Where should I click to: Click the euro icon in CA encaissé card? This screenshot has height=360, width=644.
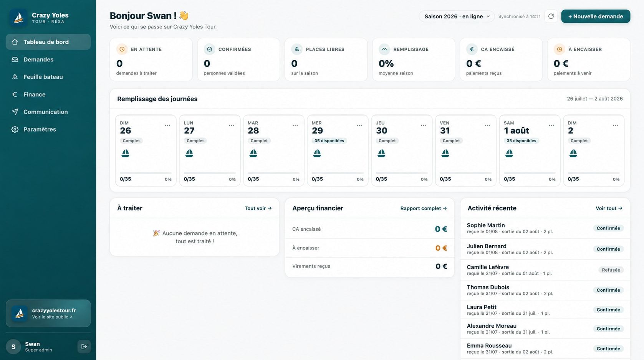pyautogui.click(x=472, y=49)
